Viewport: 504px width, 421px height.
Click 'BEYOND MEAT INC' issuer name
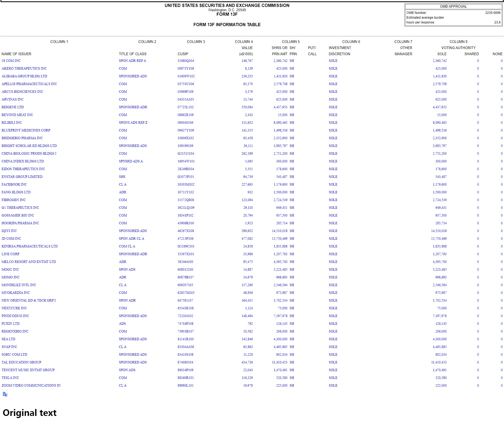[17, 115]
